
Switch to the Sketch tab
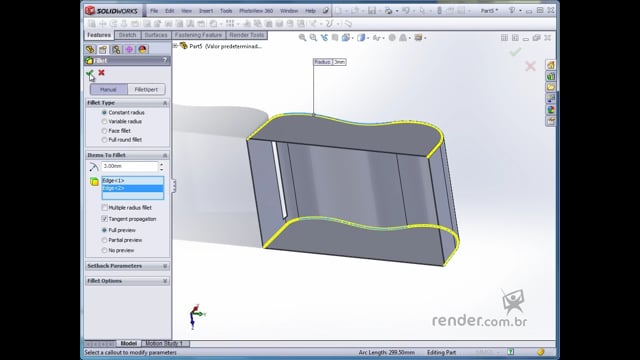pyautogui.click(x=127, y=35)
